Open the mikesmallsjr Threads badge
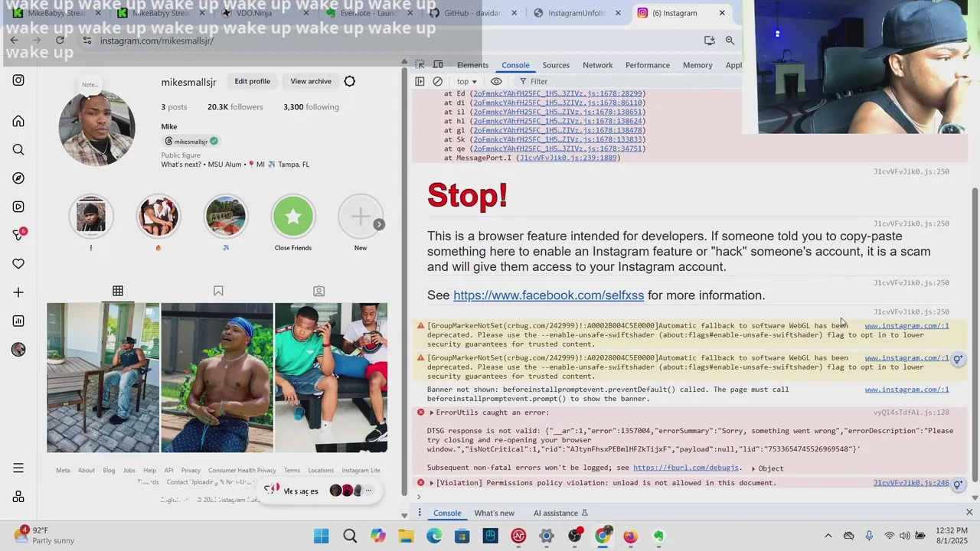This screenshot has height=551, width=980. [x=191, y=141]
